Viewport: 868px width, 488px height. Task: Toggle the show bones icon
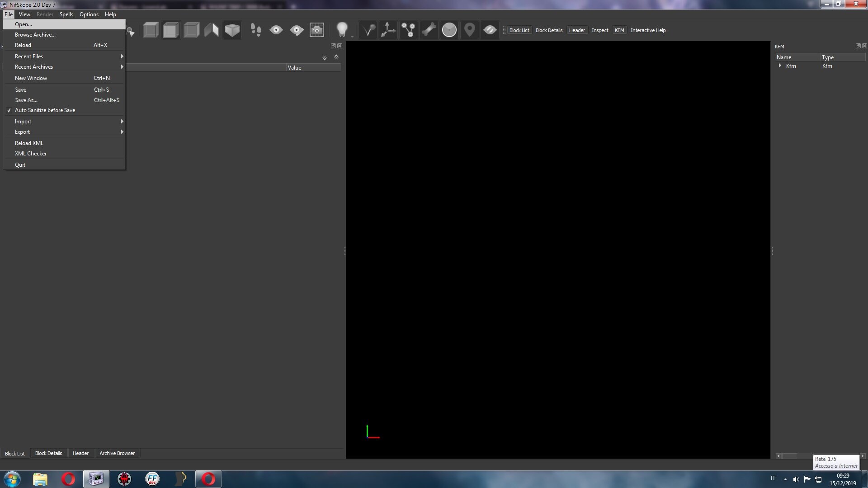tap(429, 30)
